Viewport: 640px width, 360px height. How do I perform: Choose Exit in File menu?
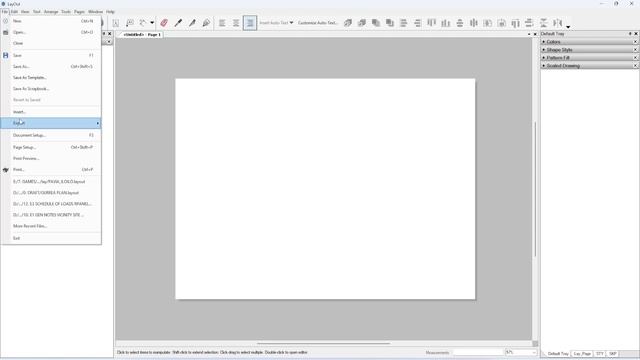[51, 238]
